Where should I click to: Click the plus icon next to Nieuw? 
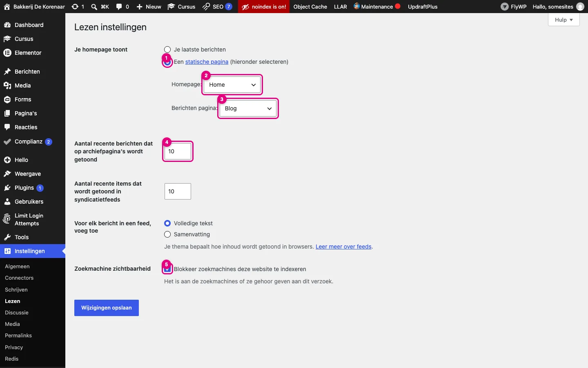139,7
